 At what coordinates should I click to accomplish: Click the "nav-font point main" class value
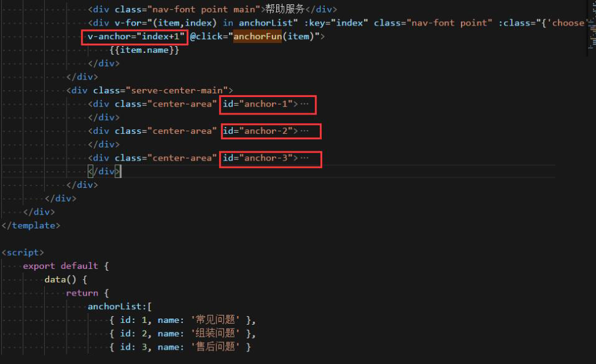(203, 9)
